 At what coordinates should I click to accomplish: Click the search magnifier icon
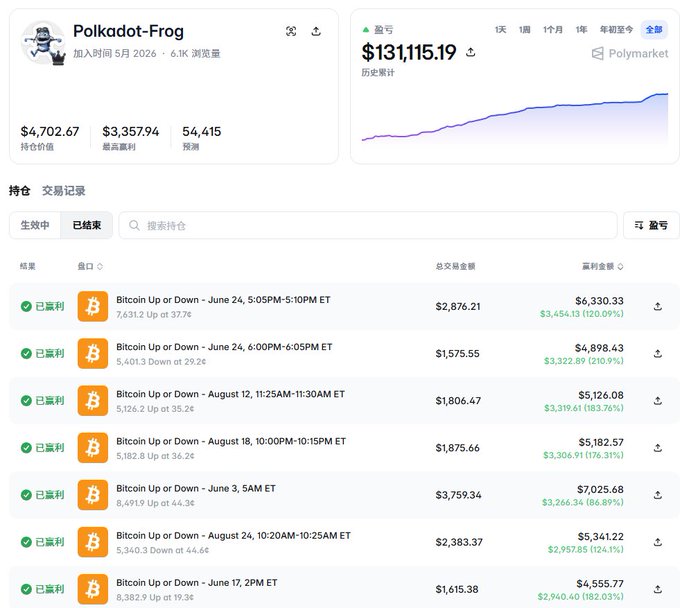click(134, 225)
